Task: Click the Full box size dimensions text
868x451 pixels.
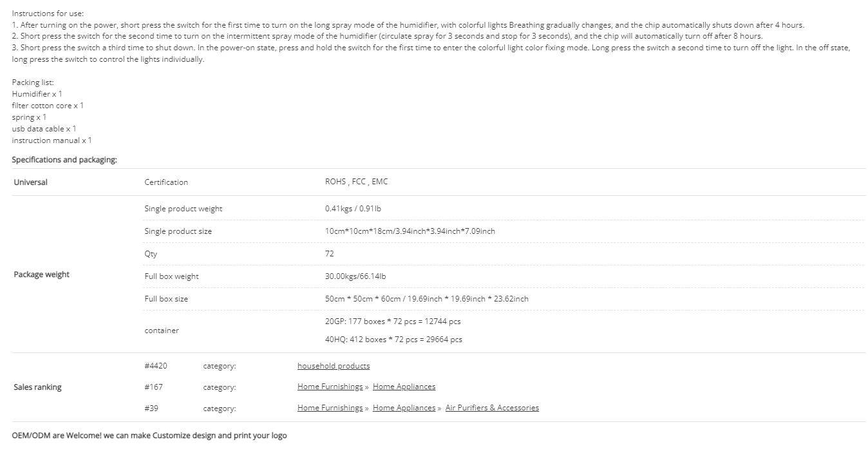Action: click(x=427, y=299)
